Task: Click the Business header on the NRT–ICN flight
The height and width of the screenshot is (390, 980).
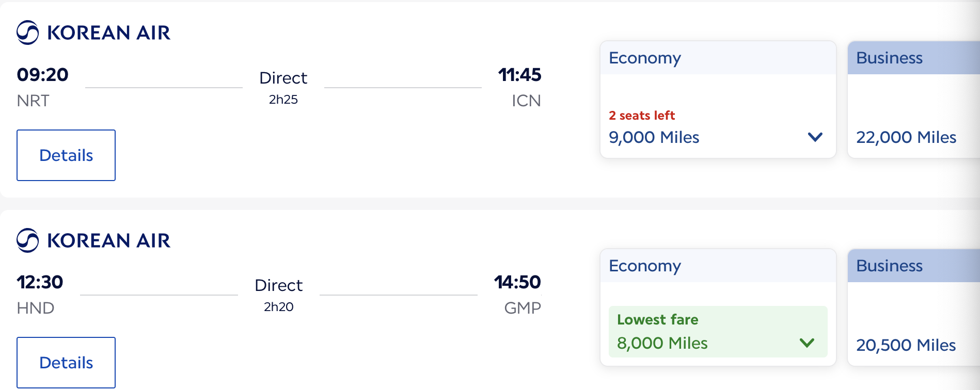Action: pos(889,58)
